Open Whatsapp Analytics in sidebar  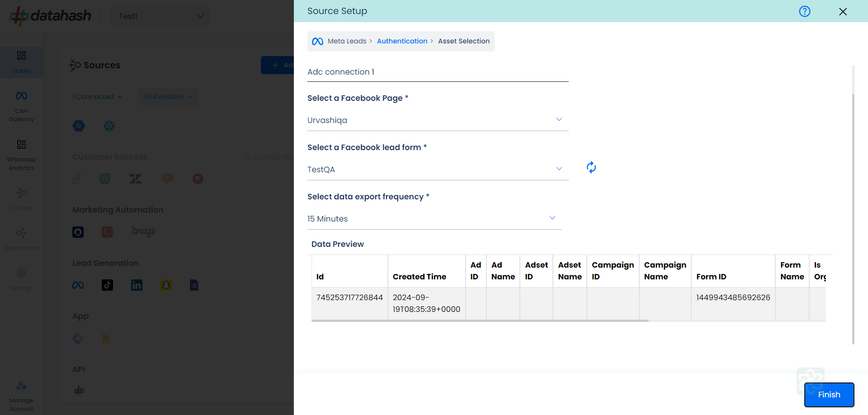tap(21, 155)
